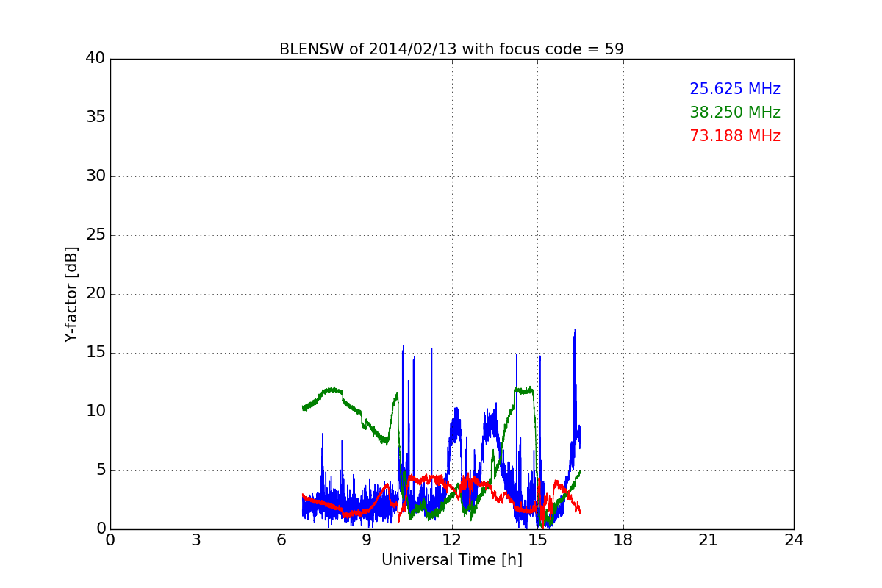882x588 pixels.
Task: Click the x-axis tick label "18"
Action: pyautogui.click(x=623, y=540)
